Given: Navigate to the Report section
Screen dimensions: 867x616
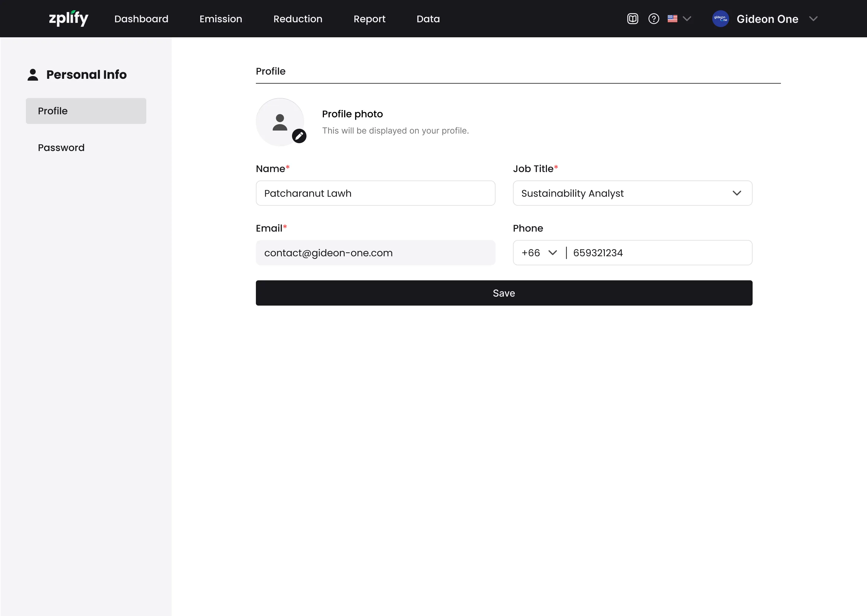Looking at the screenshot, I should (369, 19).
